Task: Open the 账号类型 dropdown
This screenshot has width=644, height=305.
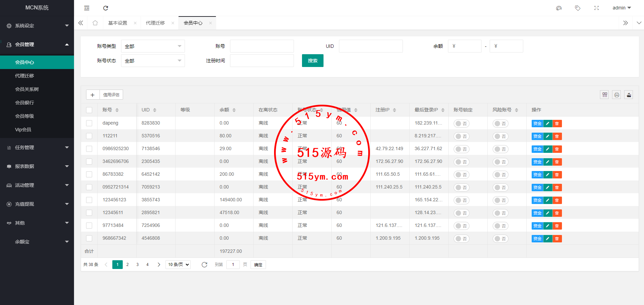Action: tap(153, 46)
